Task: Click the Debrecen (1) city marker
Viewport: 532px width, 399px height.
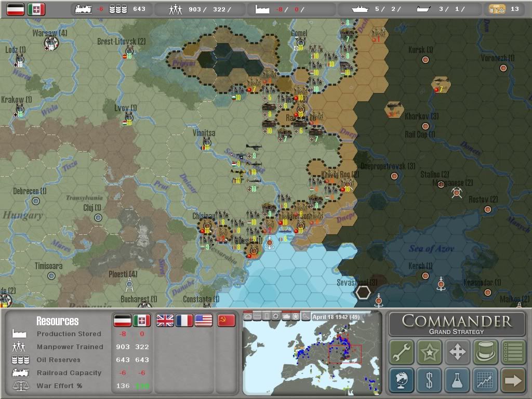Action: coord(36,201)
